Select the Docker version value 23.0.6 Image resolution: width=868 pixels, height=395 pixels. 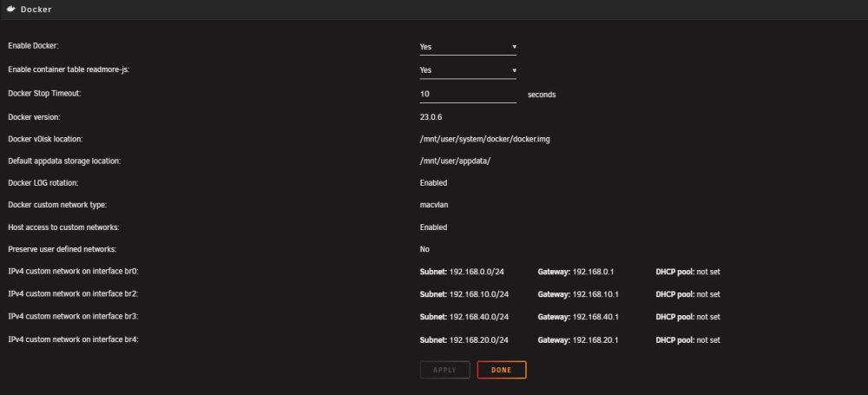click(x=431, y=117)
